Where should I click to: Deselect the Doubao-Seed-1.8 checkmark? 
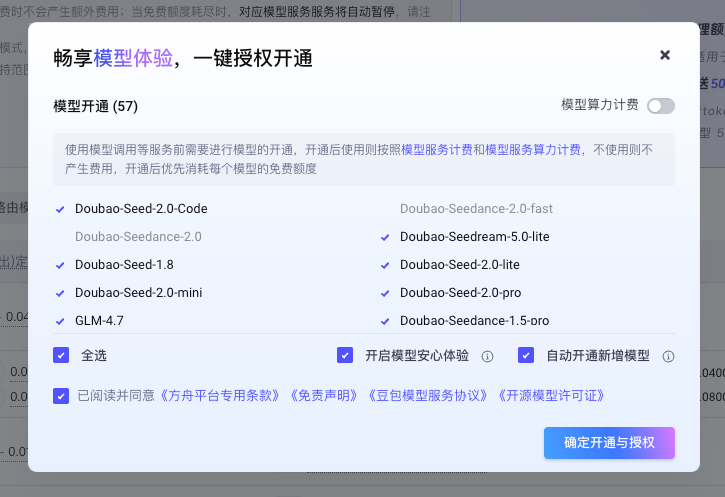point(60,265)
